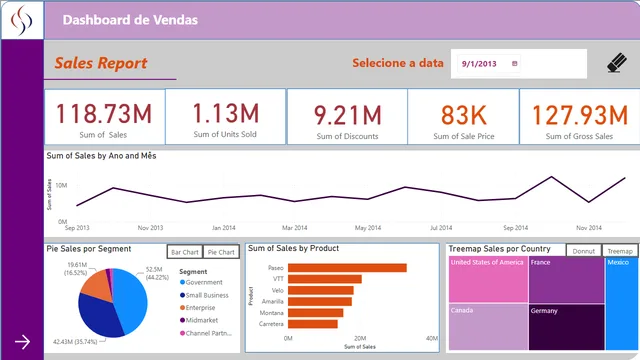Click the Dashboard de Vendas title

[x=130, y=20]
